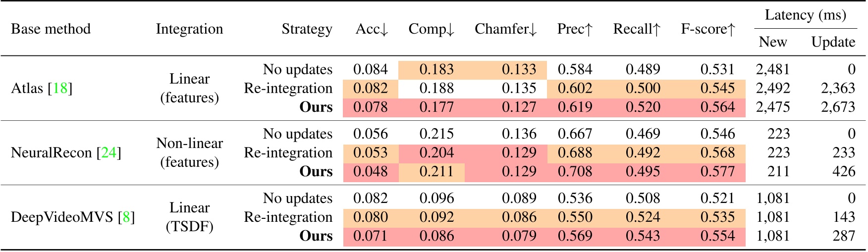Select the Recall column header
868x252 pixels.
pyautogui.click(x=637, y=29)
